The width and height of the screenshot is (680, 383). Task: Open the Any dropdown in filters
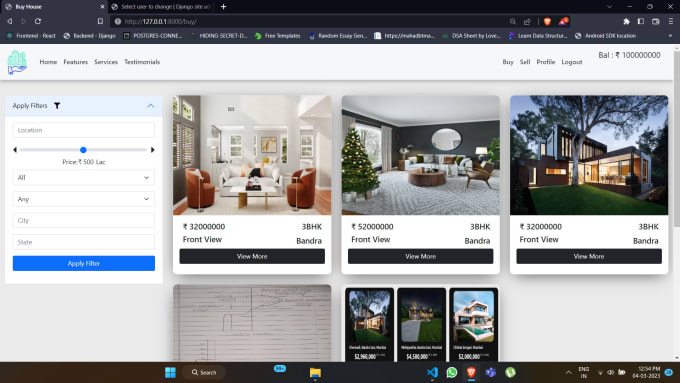point(84,199)
